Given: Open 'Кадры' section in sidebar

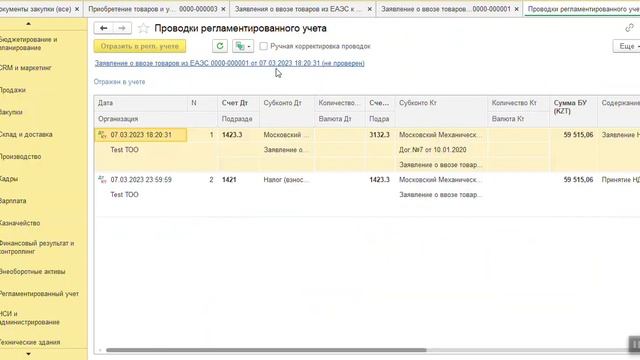Looking at the screenshot, I should [9, 179].
